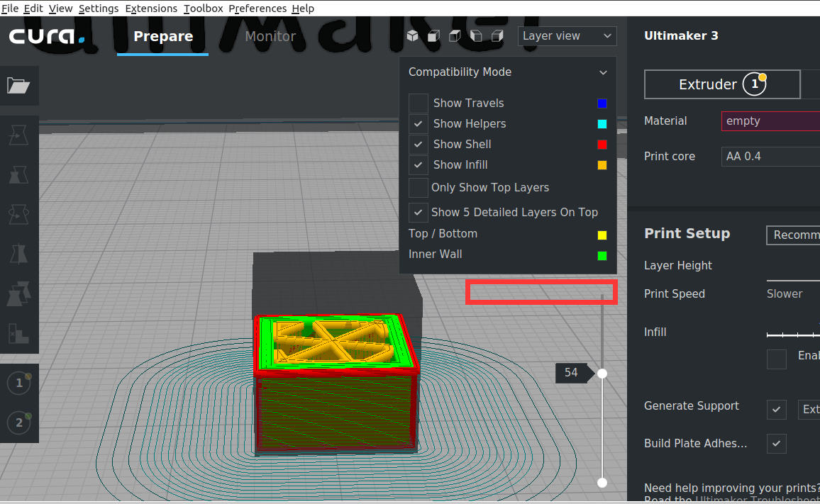Switch to front view camera orientation

[433, 35]
